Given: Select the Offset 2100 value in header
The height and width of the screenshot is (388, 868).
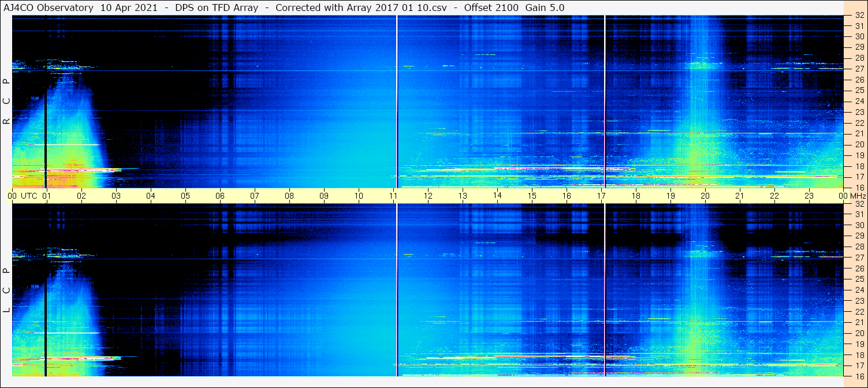Looking at the screenshot, I should coord(491,8).
